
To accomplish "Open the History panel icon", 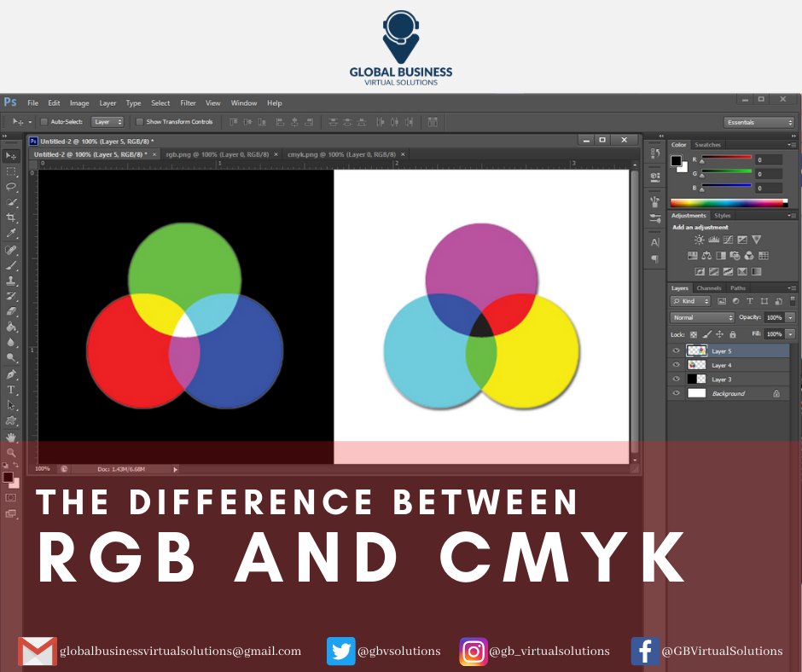I will click(654, 153).
